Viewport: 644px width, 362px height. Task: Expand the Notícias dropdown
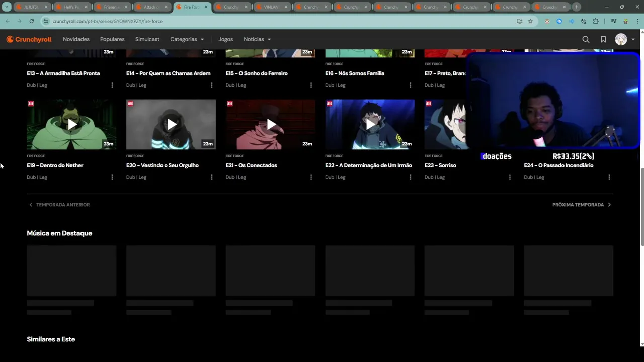tap(257, 39)
